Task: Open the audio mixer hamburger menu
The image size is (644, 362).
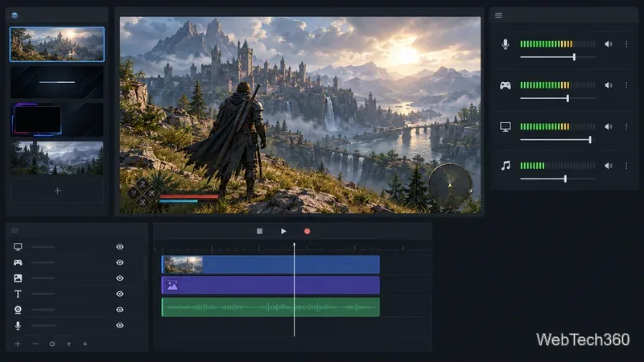Action: click(498, 15)
